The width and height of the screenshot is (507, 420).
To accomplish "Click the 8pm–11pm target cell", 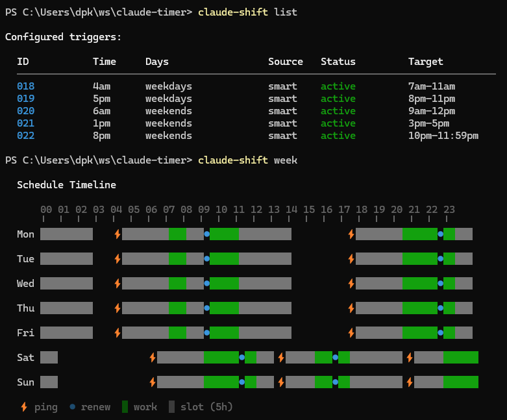I will 432,99.
